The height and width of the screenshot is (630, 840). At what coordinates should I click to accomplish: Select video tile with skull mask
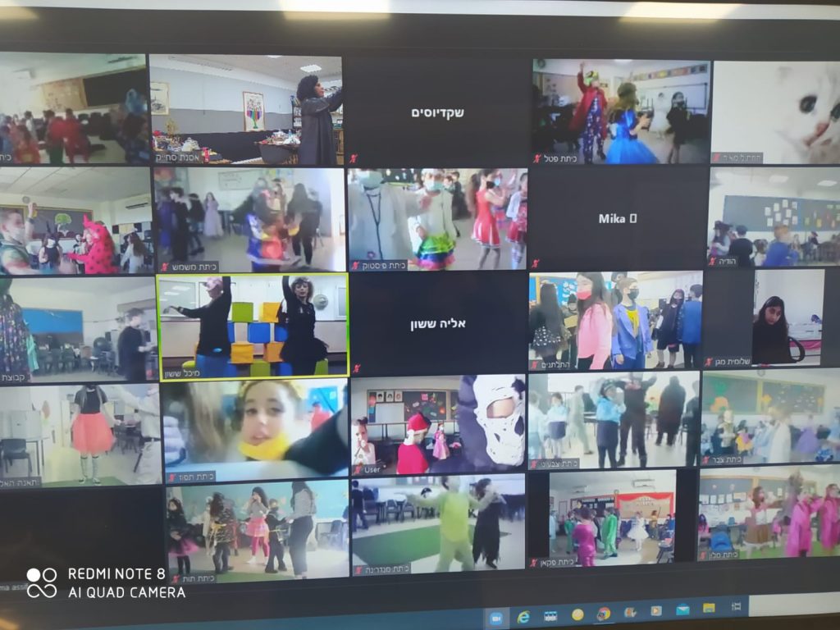coord(438,426)
